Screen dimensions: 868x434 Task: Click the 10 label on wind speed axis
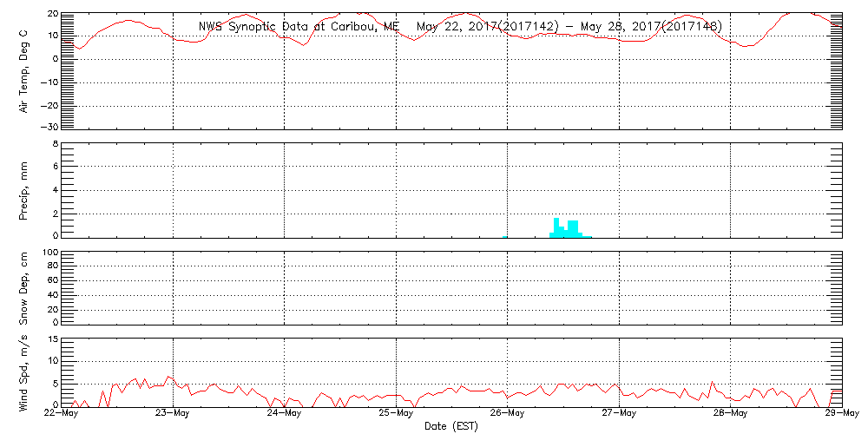click(53, 361)
